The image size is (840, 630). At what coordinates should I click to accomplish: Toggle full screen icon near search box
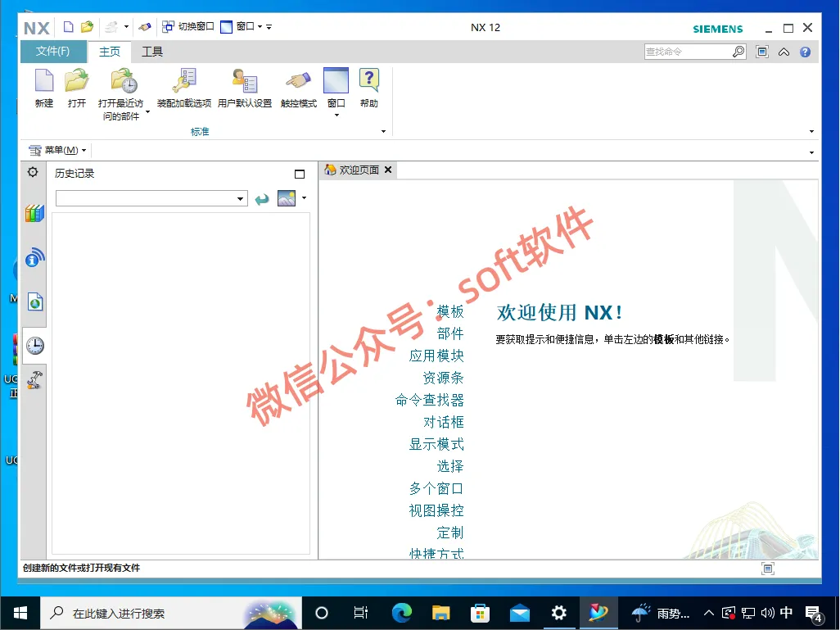pos(761,52)
